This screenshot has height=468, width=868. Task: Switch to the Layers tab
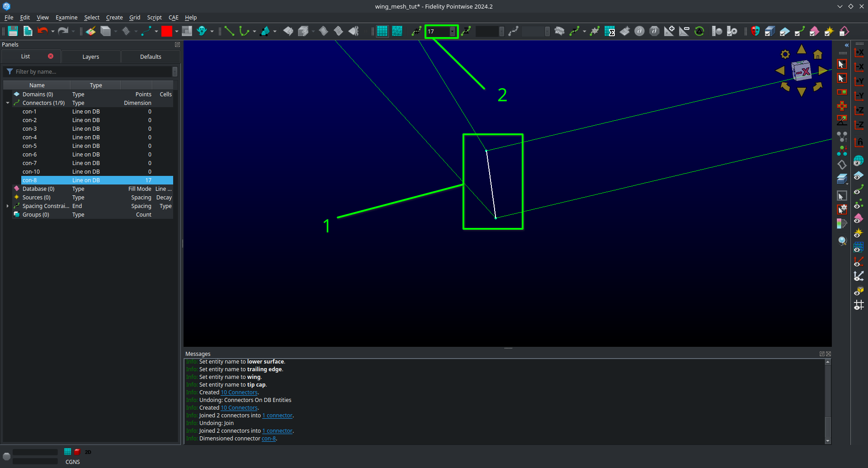click(90, 57)
